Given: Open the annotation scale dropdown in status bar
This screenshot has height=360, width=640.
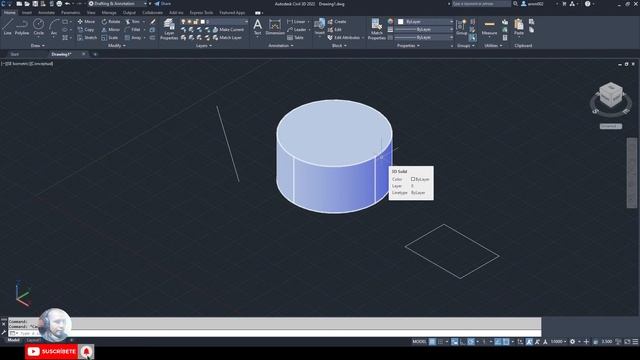Looking at the screenshot, I should 558,342.
